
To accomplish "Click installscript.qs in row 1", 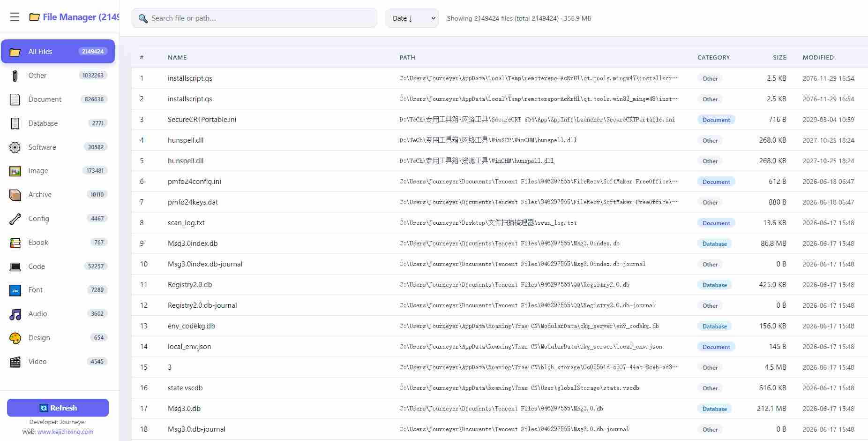I will tap(190, 78).
